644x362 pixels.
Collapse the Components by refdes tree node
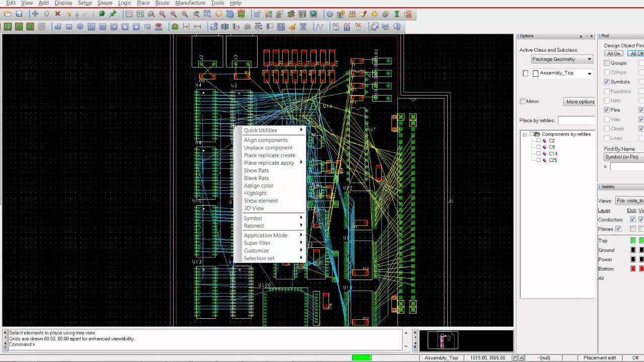coord(525,134)
